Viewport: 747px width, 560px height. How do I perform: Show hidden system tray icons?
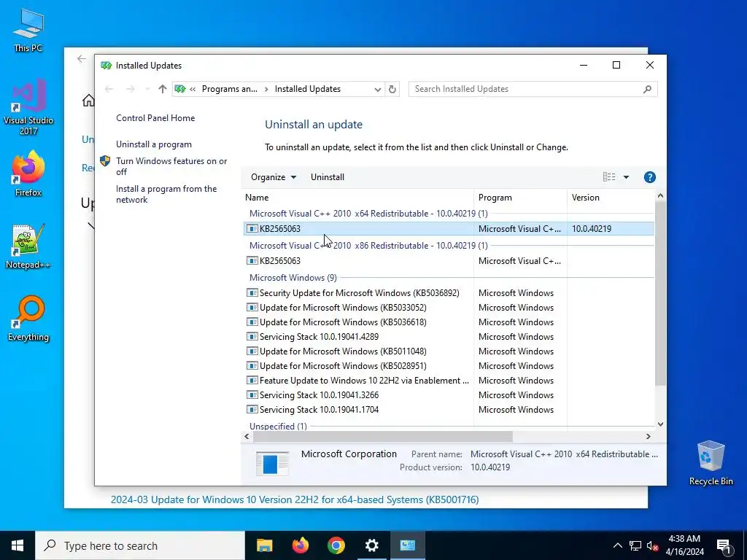(x=617, y=545)
